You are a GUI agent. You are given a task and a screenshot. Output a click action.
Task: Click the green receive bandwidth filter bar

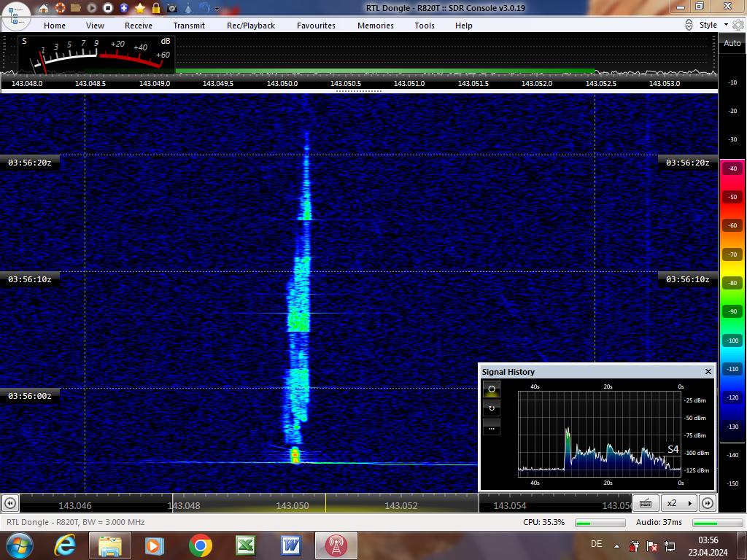tap(385, 71)
